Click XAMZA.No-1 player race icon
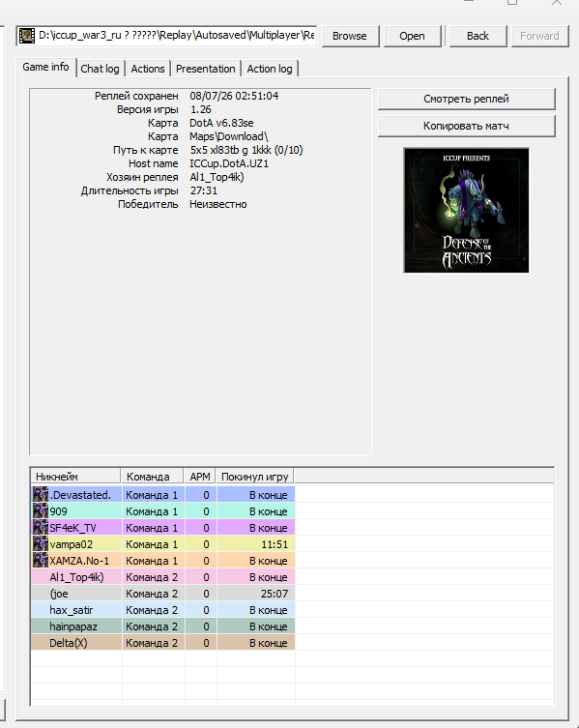 [41, 561]
